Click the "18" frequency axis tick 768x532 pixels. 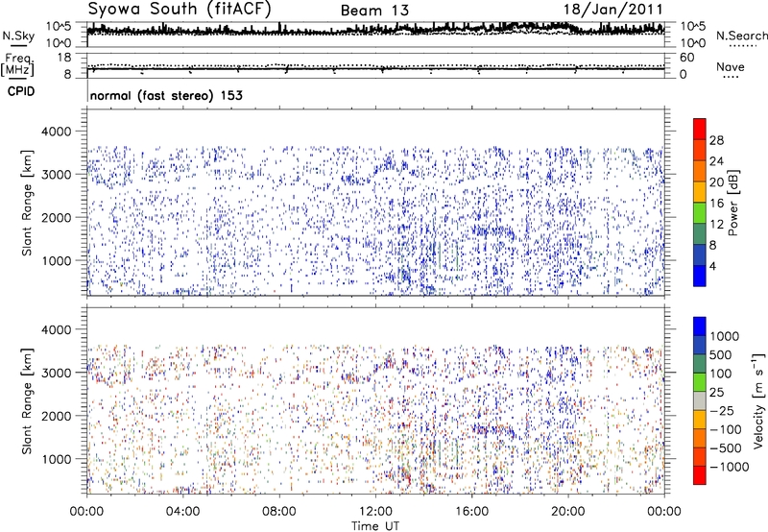click(64, 58)
